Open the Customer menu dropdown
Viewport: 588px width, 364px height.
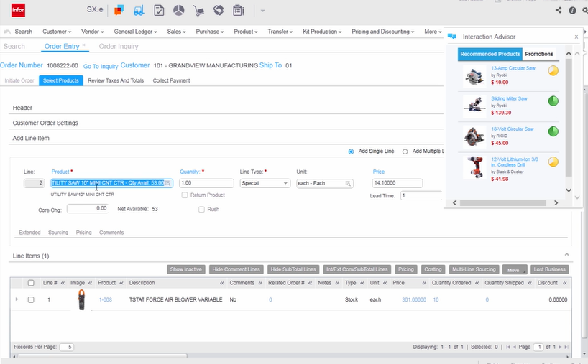[57, 32]
